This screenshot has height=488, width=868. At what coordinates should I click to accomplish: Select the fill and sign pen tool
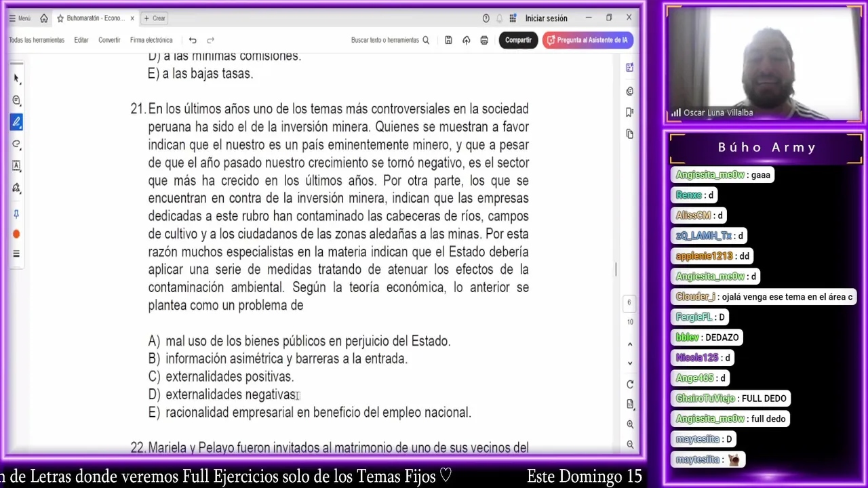click(16, 188)
